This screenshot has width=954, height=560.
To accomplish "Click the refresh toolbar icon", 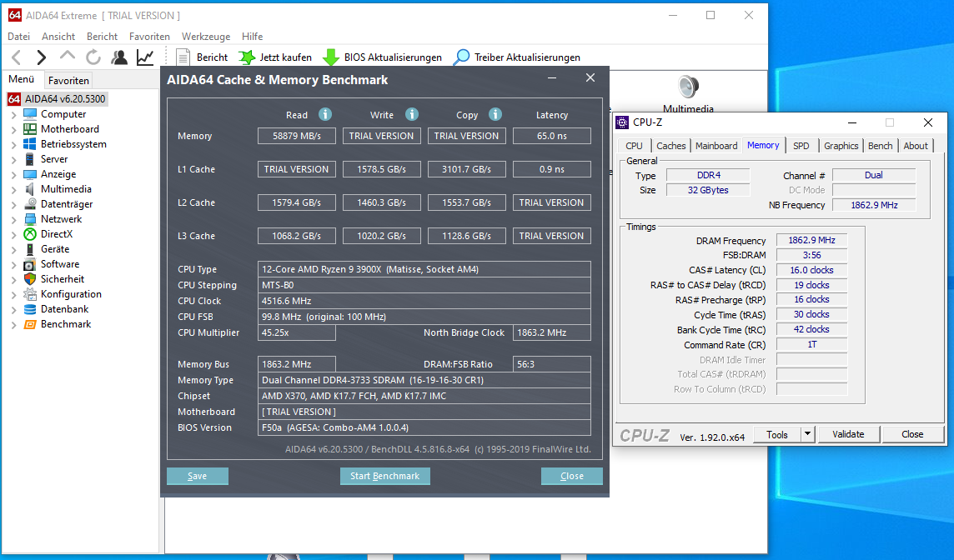I will tap(93, 57).
